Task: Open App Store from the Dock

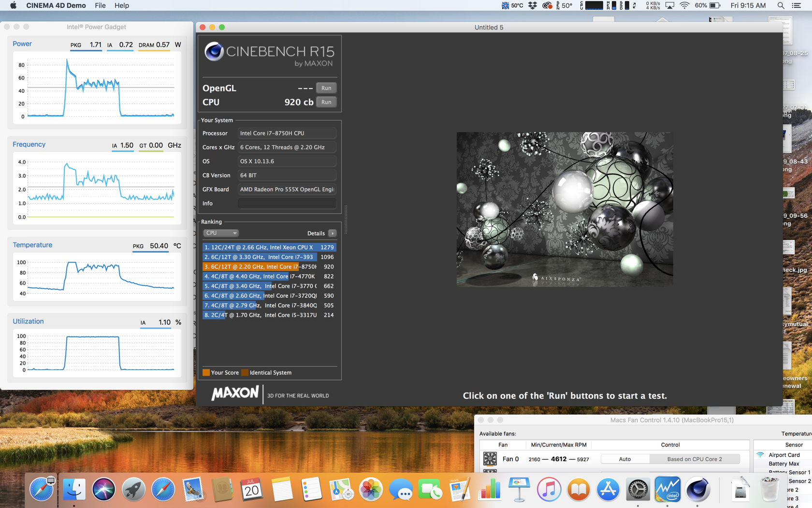Action: (x=608, y=490)
